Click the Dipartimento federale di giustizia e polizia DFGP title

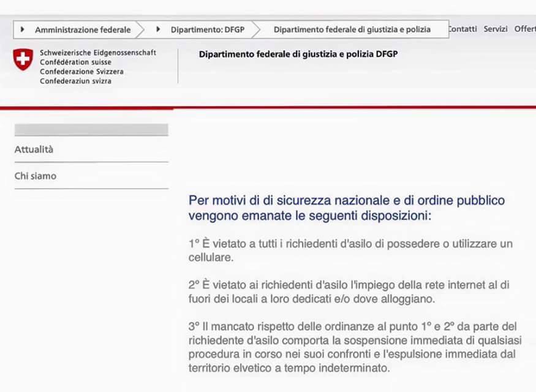click(x=298, y=55)
